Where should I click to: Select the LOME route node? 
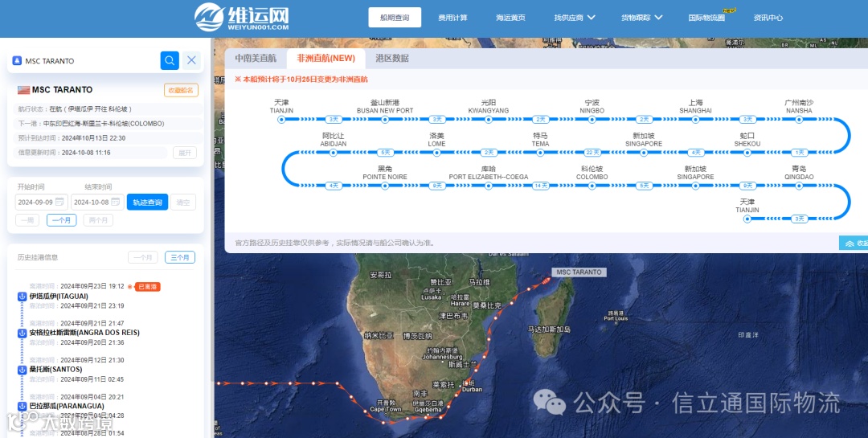436,153
